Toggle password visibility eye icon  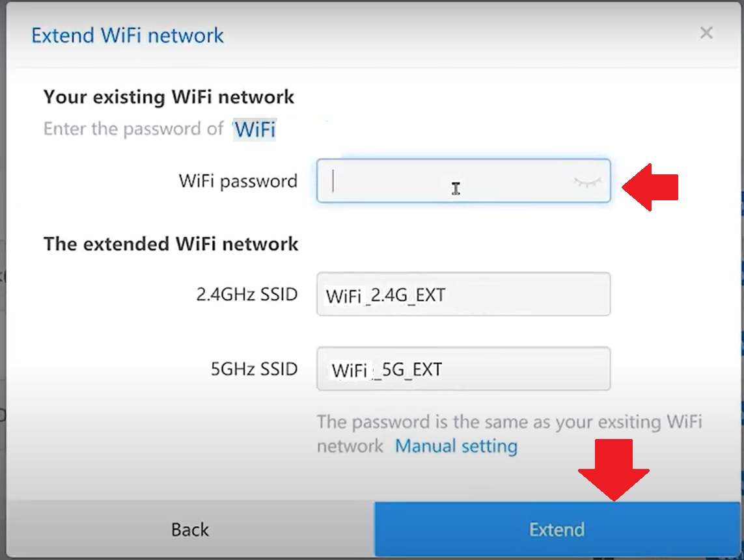(x=587, y=182)
